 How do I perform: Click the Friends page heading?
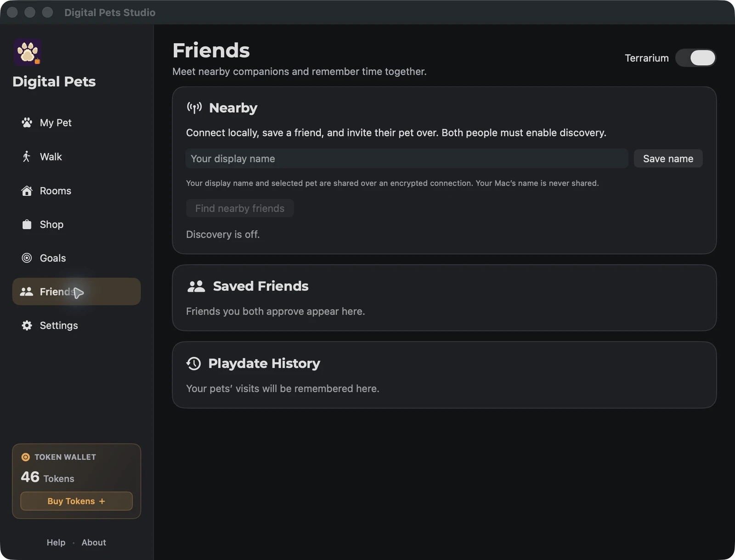coord(211,50)
